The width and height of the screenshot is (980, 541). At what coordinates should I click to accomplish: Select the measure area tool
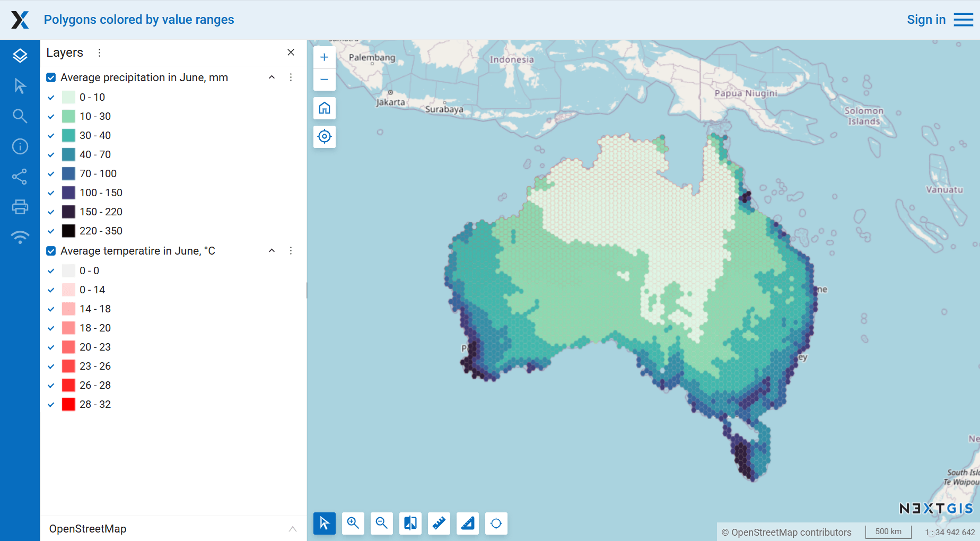point(468,523)
